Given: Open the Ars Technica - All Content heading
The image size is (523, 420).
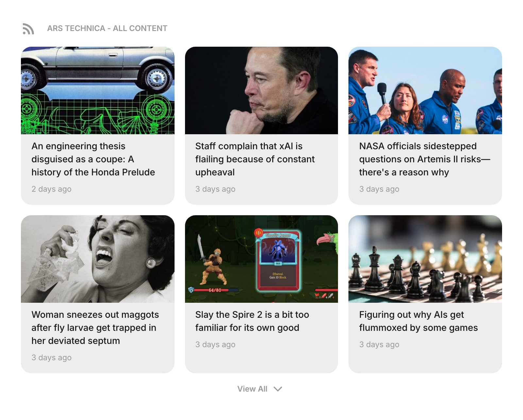Looking at the screenshot, I should point(107,28).
